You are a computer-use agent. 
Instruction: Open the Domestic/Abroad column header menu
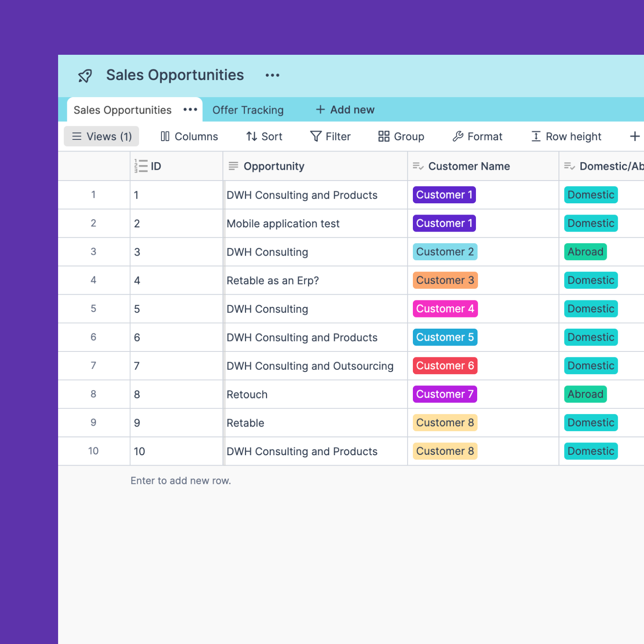point(569,166)
